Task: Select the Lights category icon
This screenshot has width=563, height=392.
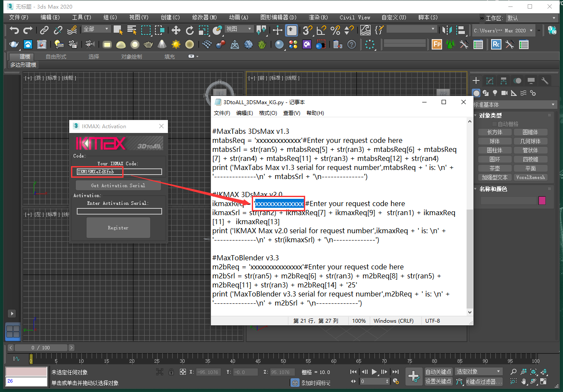Action: coord(495,93)
